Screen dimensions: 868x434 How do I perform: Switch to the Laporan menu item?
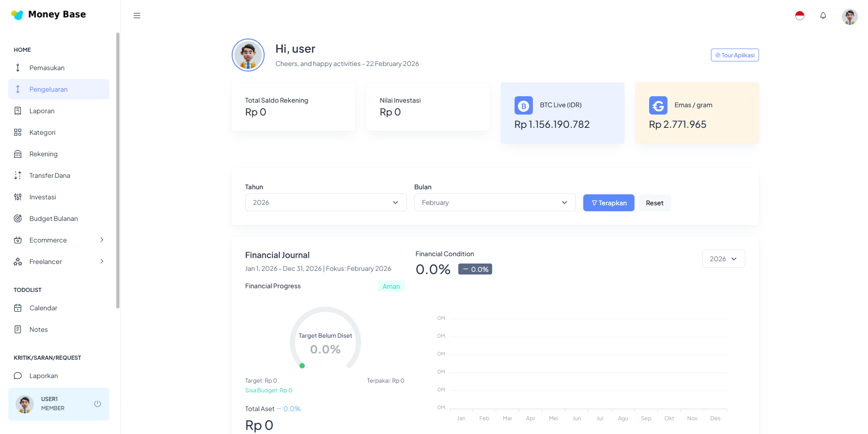coord(42,110)
